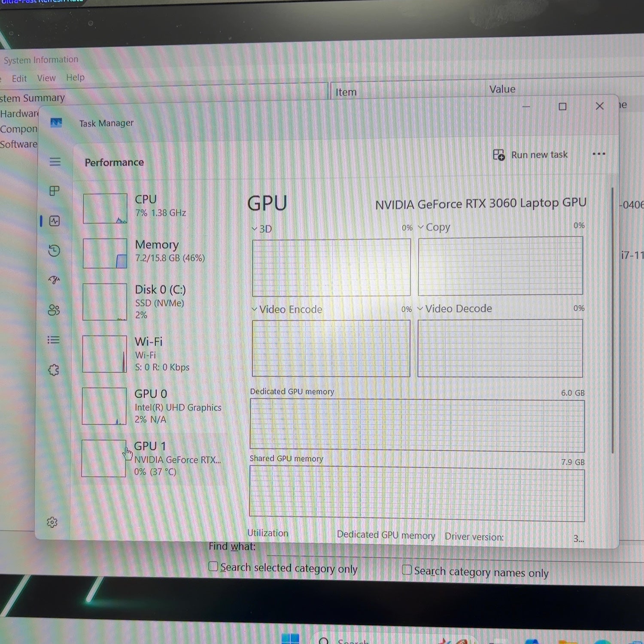
Task: Open Help menu in System Information
Action: pyautogui.click(x=75, y=78)
